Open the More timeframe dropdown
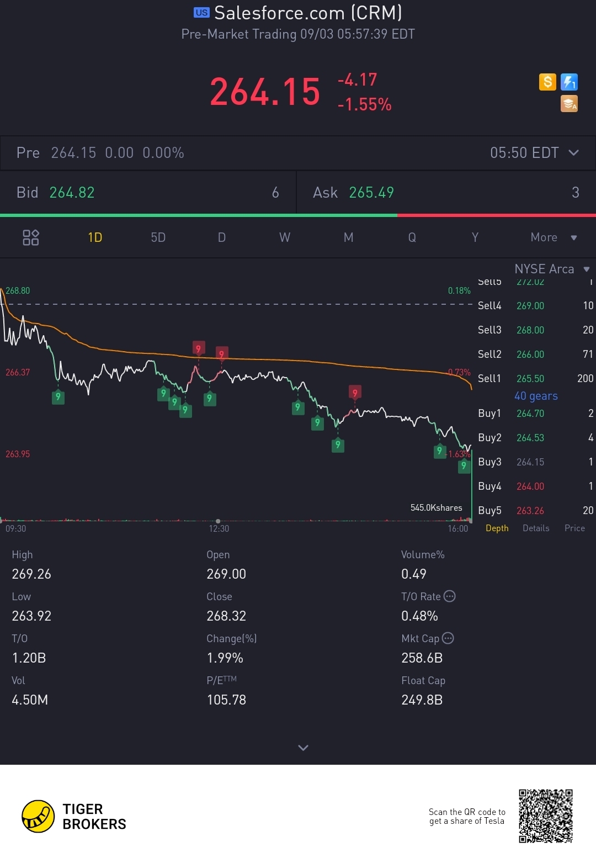Screen dimensions: 596x868 [x=554, y=237]
